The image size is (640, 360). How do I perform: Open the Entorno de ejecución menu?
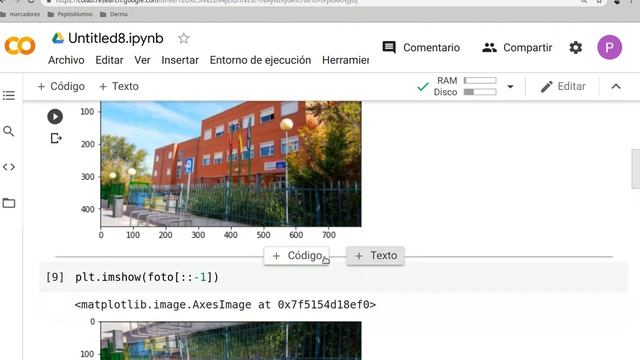[260, 60]
